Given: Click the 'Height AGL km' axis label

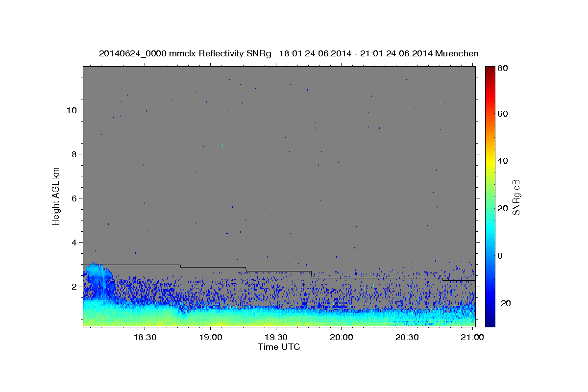Looking at the screenshot, I should (56, 196).
